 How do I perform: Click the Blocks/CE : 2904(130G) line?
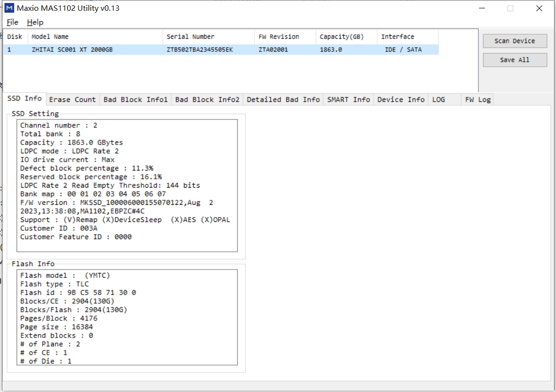[67, 301]
